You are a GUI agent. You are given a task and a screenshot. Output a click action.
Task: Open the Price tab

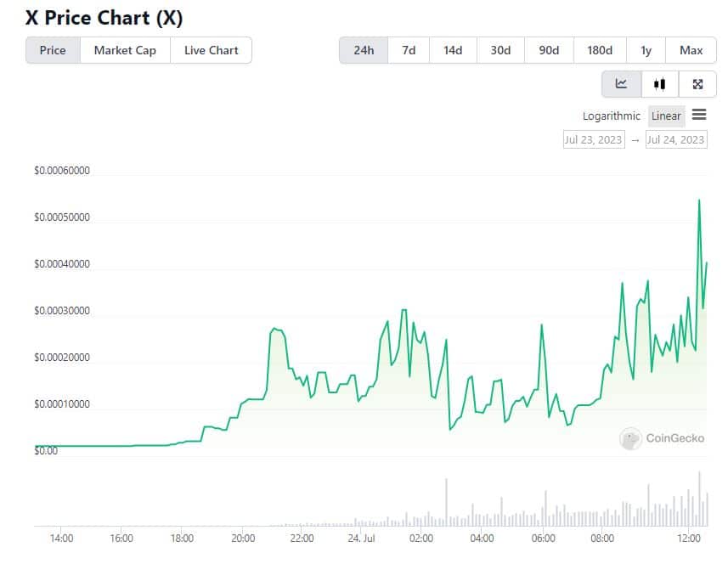tap(53, 50)
